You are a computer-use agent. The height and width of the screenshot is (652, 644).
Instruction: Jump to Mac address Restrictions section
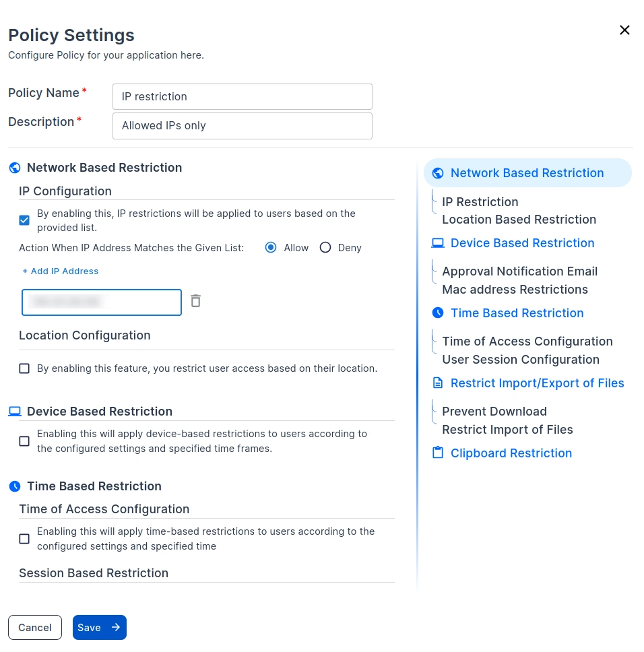(515, 290)
